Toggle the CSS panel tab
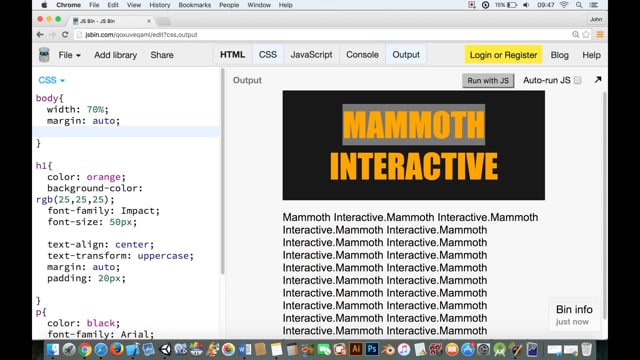Image resolution: width=640 pixels, height=360 pixels. 268,55
